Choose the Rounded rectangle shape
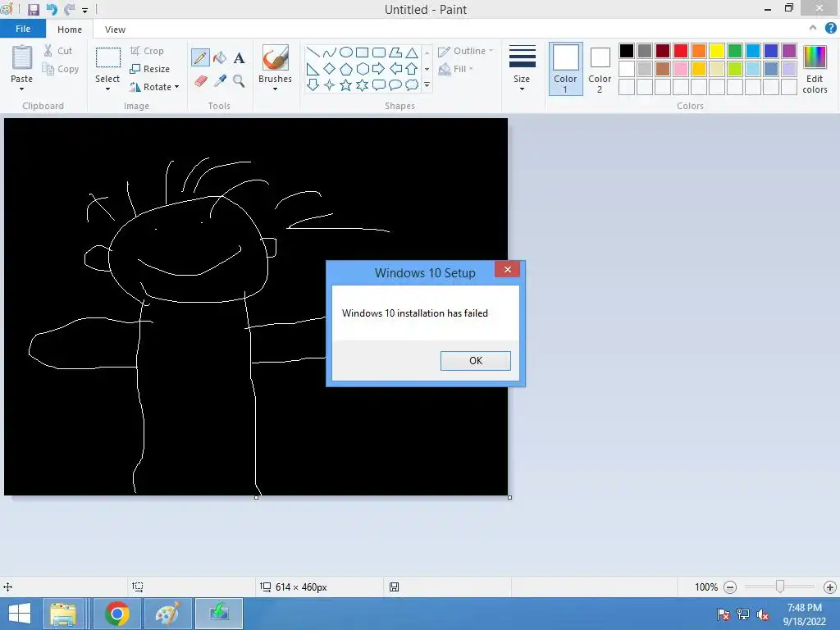The height and width of the screenshot is (630, 840). 379,52
